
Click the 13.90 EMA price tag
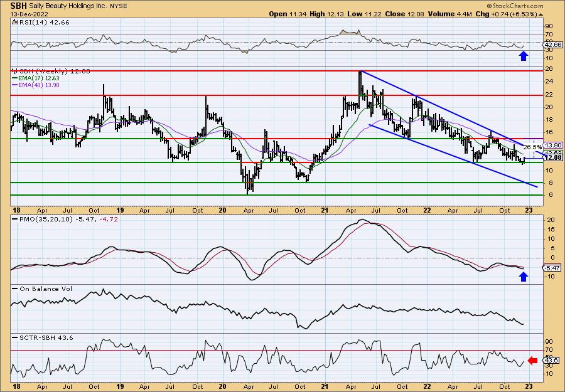(x=553, y=145)
